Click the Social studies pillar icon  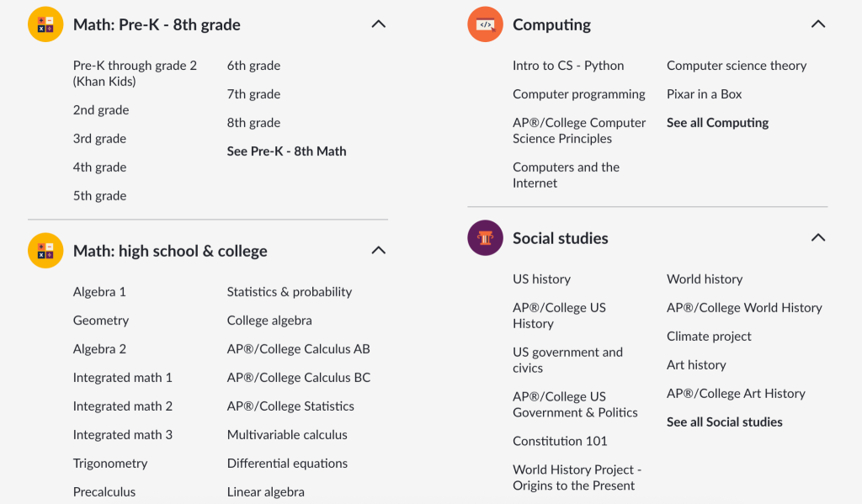coord(485,238)
